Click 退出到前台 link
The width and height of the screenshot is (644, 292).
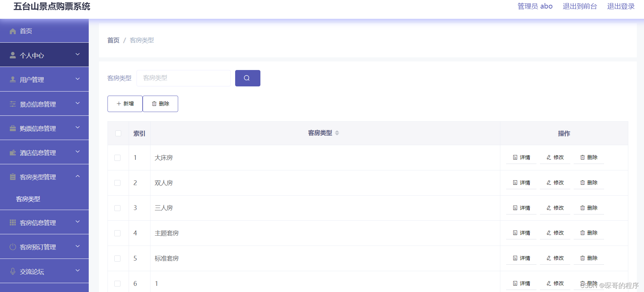580,6
